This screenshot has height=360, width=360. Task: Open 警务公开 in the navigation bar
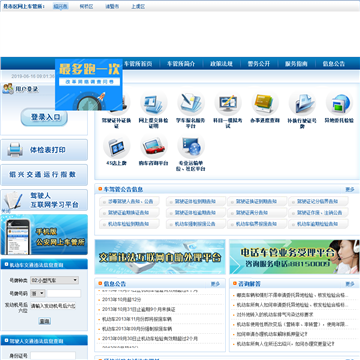click(259, 64)
